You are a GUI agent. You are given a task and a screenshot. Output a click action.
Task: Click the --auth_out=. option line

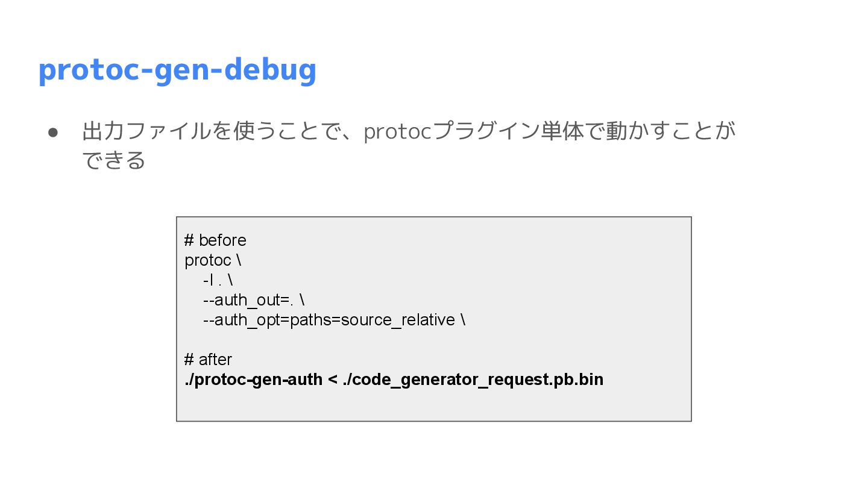tap(253, 300)
